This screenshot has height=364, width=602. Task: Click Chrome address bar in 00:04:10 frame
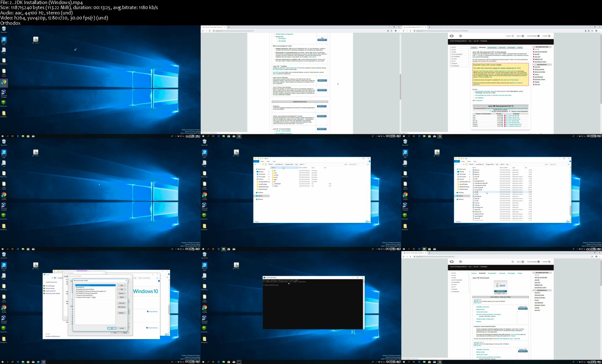coord(499,31)
